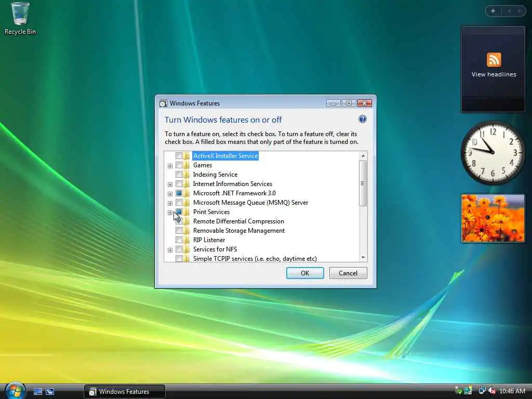Screen dimensions: 532x399
Task: Click Switch between windows quick launch icon
Action: [x=50, y=392]
